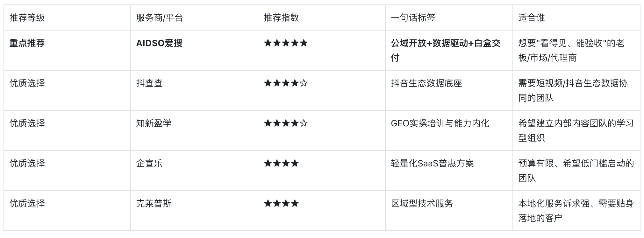The width and height of the screenshot is (644, 238).
Task: Select the 服务商/平台 column header
Action: click(160, 17)
